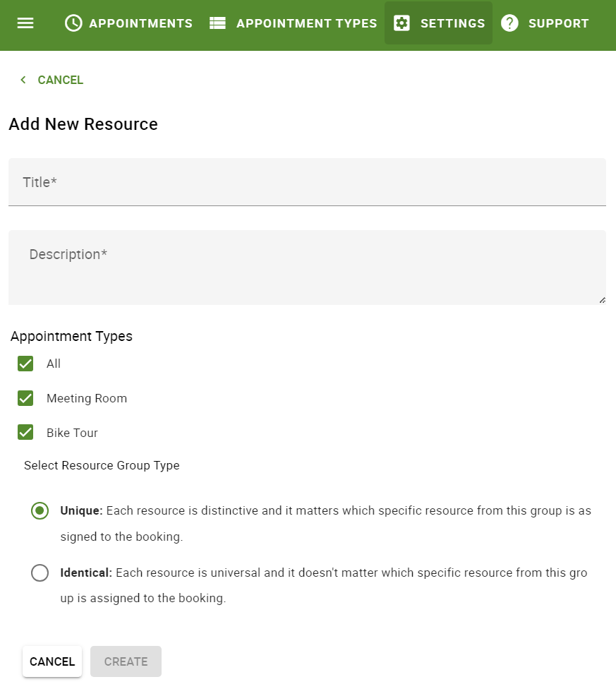The width and height of the screenshot is (616, 689).
Task: Click the top Cancel link
Action: coord(60,80)
